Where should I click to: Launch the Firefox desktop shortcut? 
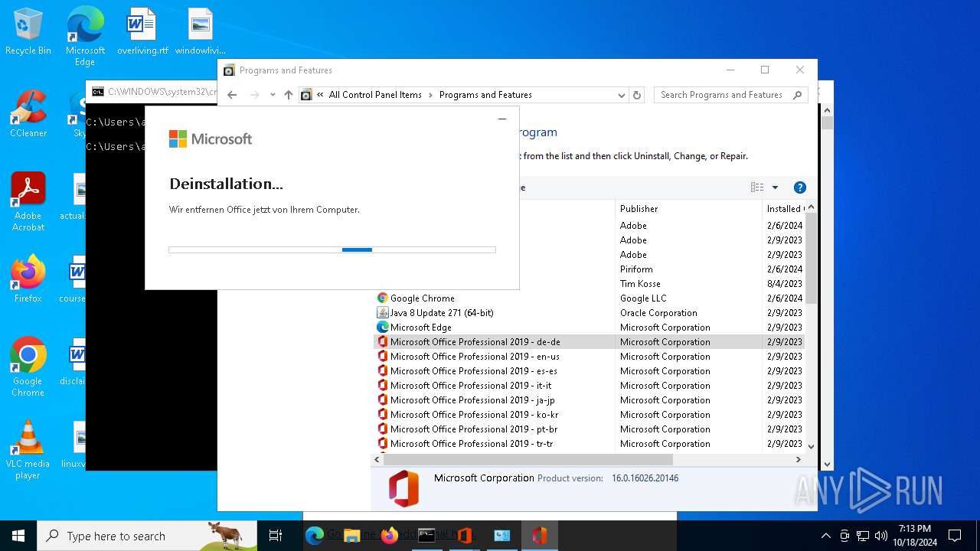pyautogui.click(x=28, y=279)
